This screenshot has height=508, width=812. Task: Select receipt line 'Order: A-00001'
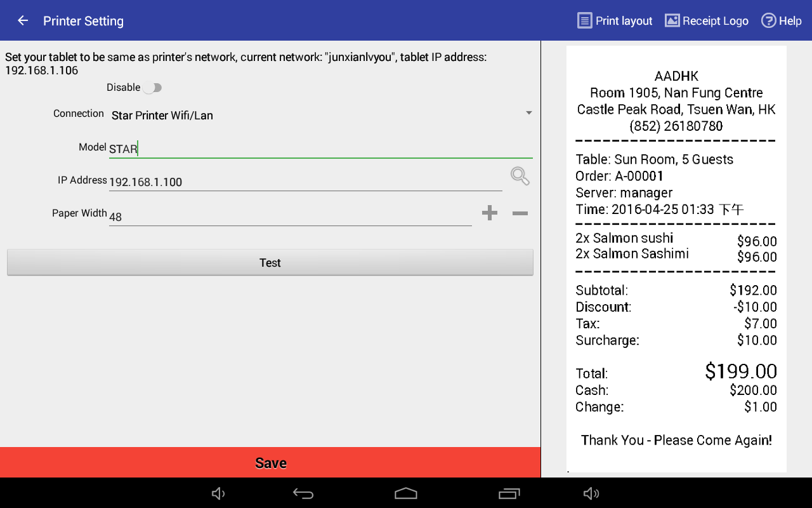(x=619, y=176)
